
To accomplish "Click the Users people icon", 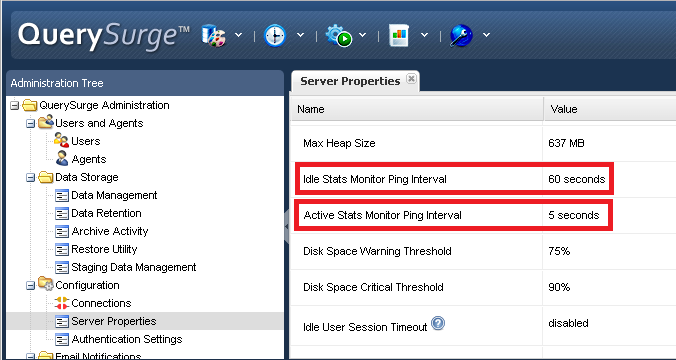I will (62, 141).
